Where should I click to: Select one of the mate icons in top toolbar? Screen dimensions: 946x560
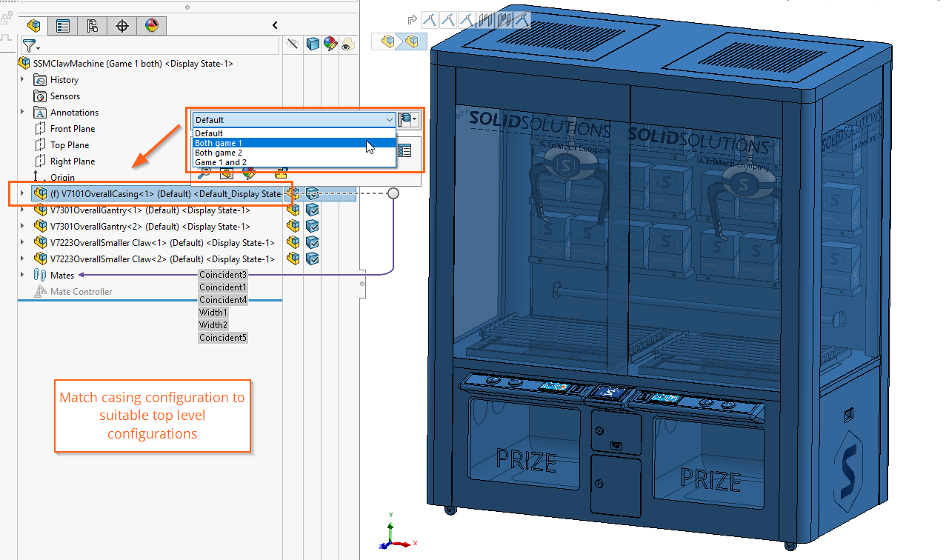pos(430,20)
